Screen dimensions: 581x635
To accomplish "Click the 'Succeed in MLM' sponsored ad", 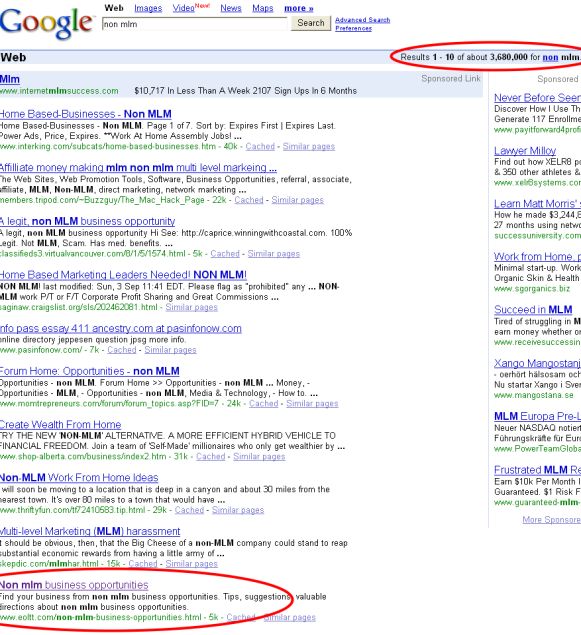I will 533,310.
